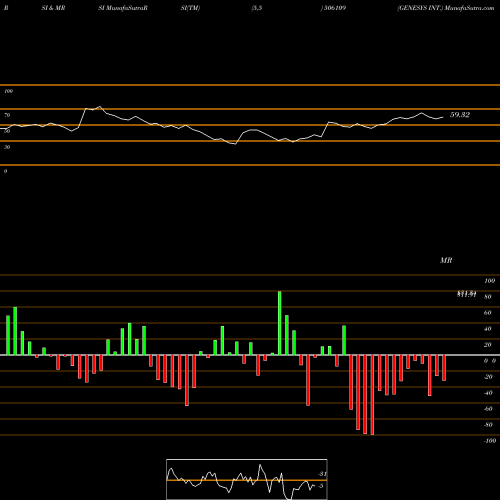
Task: Click the RSI value 59.32 label
Action: (x=460, y=115)
